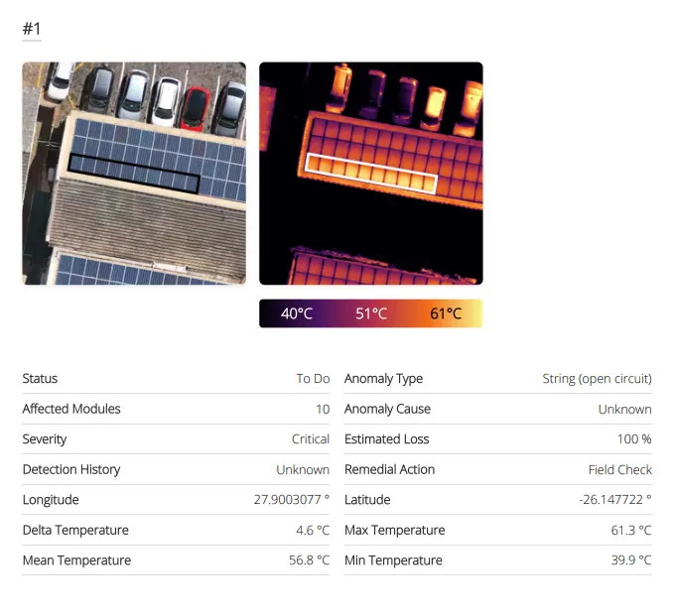The height and width of the screenshot is (616, 674).
Task: Click the Delta Temperature value 4.6 °C
Action: click(x=313, y=530)
